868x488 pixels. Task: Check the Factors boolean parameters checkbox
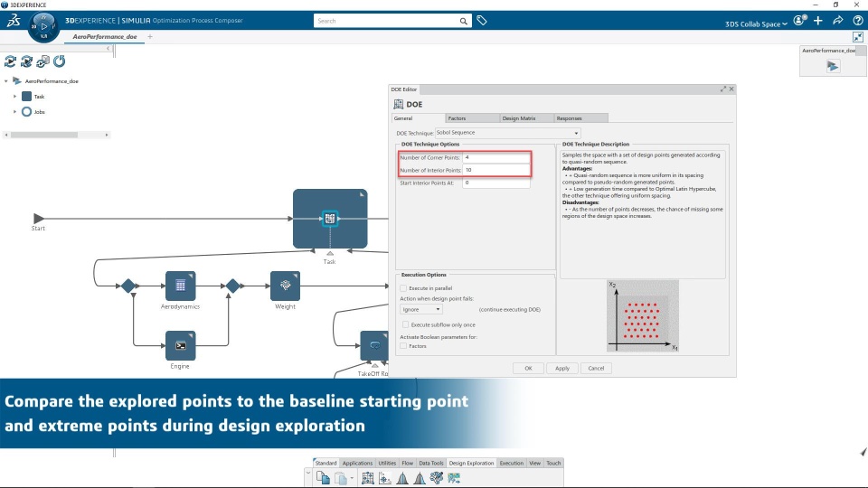(403, 346)
